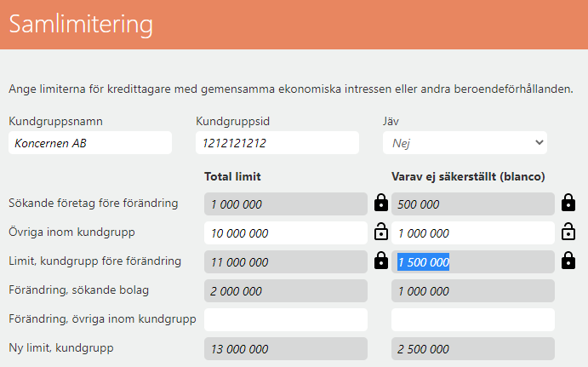Image resolution: width=588 pixels, height=367 pixels.
Task: Toggle the open lock beside 10 000 000 field
Action: coord(381,232)
